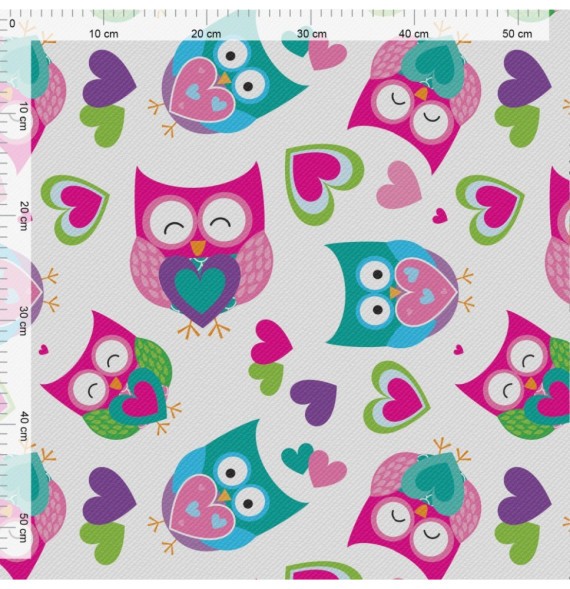The image size is (570, 589).
Task: Click the 10 cm label on left ruler
Action: [23, 116]
